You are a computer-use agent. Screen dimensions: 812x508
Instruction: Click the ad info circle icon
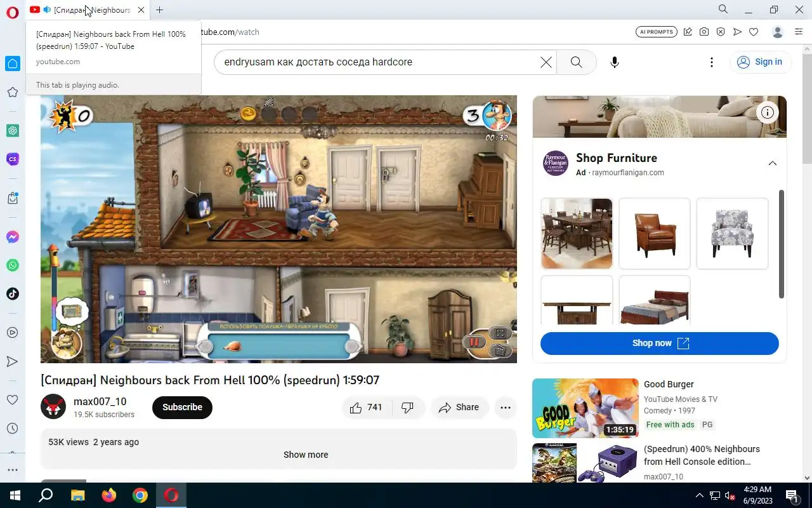(768, 112)
